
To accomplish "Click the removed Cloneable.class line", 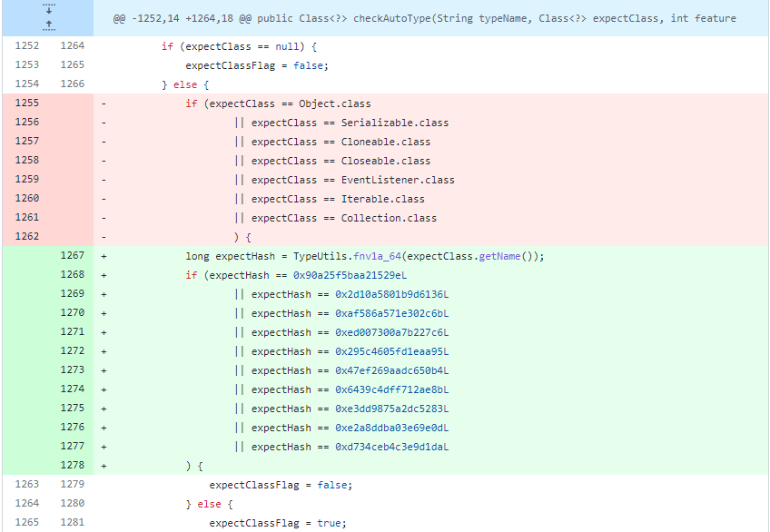I will 341,142.
